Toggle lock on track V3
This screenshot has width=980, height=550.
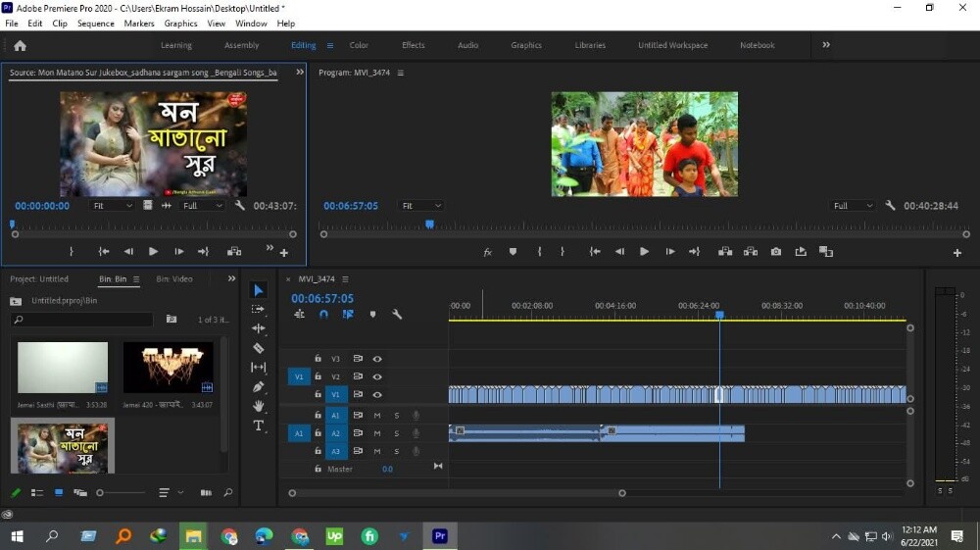click(318, 358)
